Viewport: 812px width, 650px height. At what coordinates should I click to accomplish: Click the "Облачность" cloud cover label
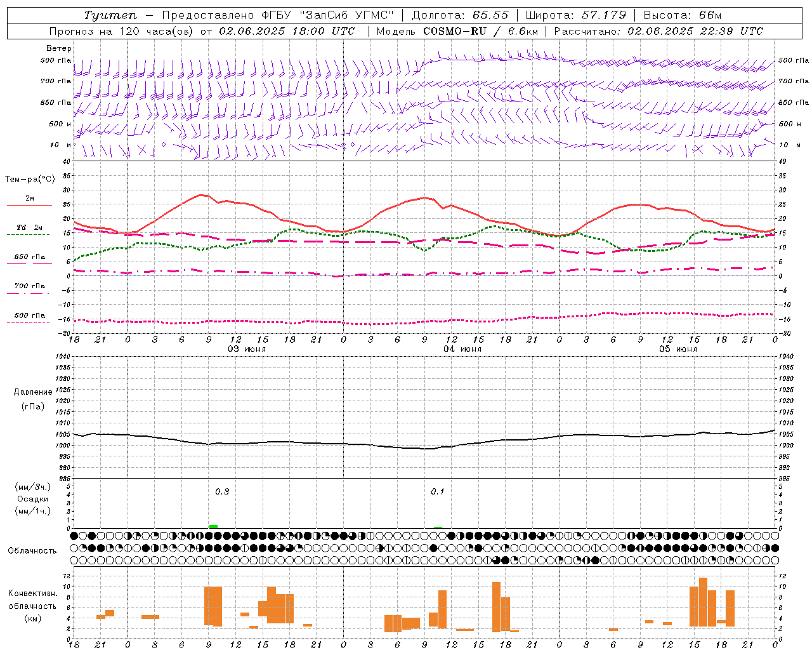tap(32, 551)
